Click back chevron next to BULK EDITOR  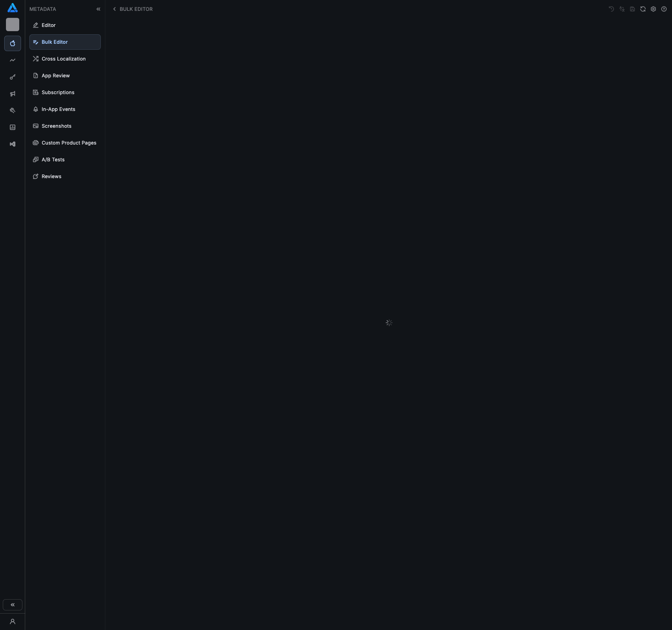pyautogui.click(x=114, y=9)
